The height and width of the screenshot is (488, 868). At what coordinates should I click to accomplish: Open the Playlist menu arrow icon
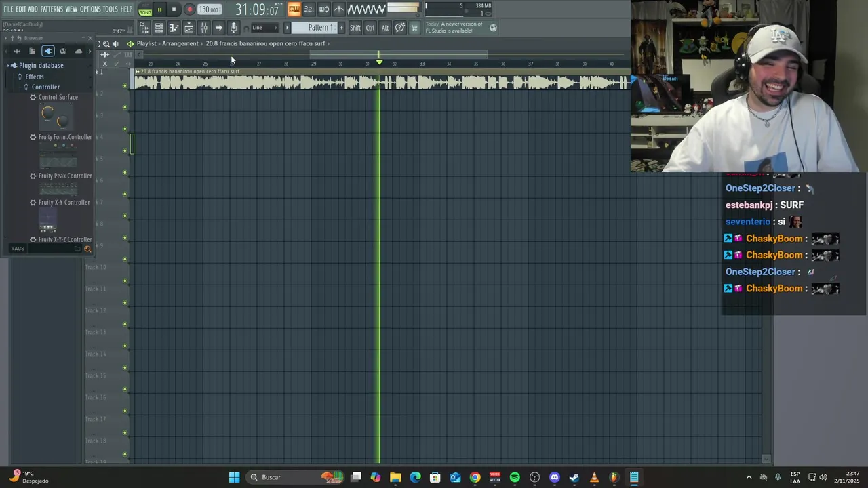pos(130,44)
